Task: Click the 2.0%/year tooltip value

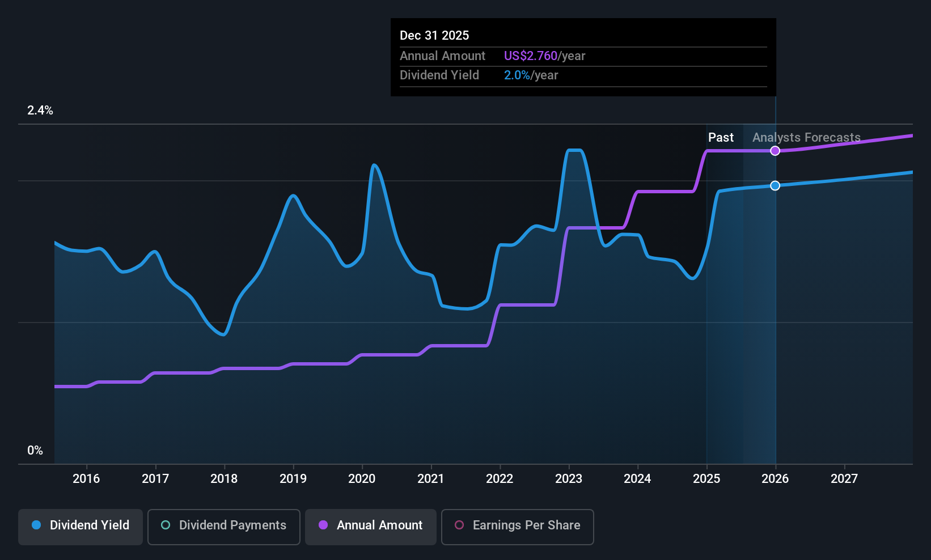Action: coord(531,75)
